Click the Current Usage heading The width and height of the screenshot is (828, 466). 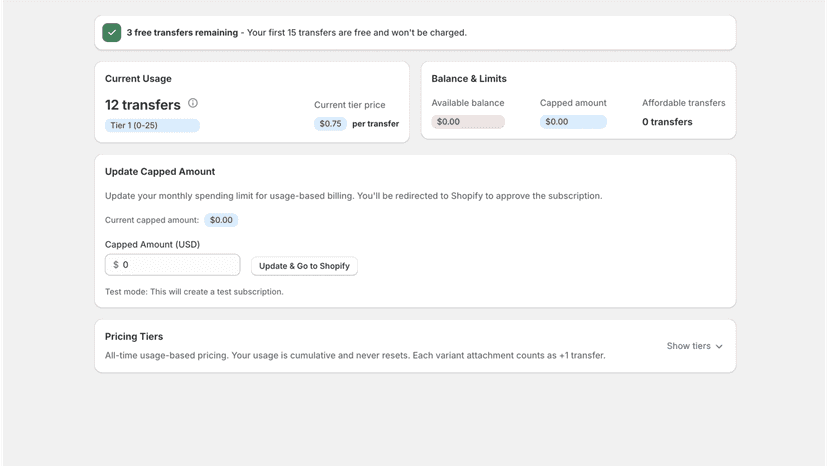[x=138, y=79]
